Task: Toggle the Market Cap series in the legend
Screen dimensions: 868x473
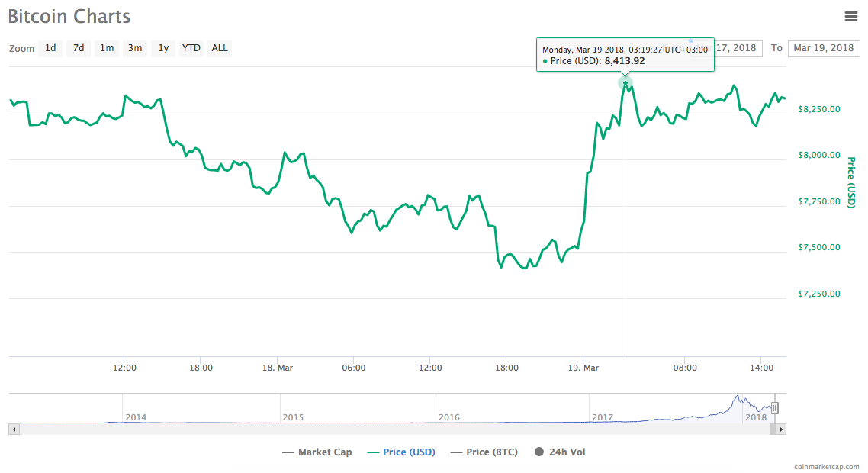Action: tap(317, 452)
